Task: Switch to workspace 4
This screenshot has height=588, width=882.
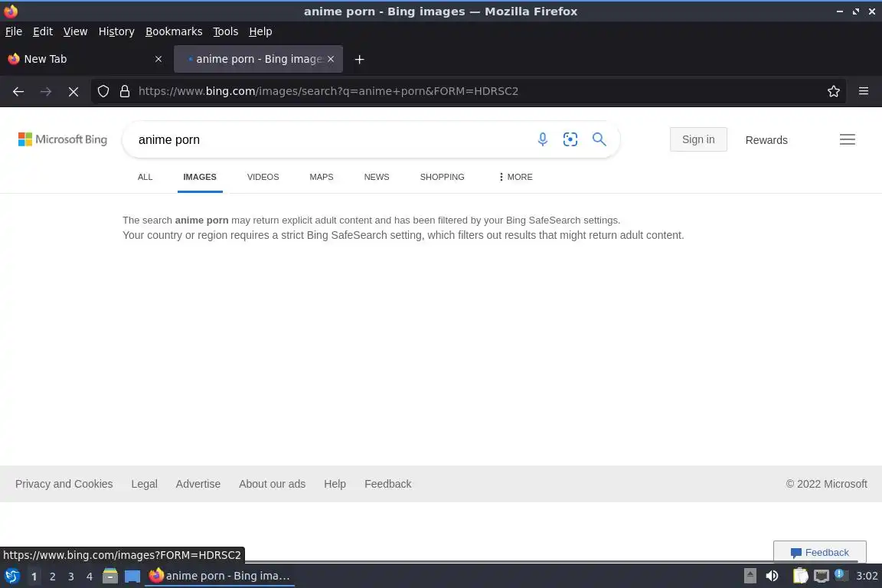Action: [x=90, y=577]
